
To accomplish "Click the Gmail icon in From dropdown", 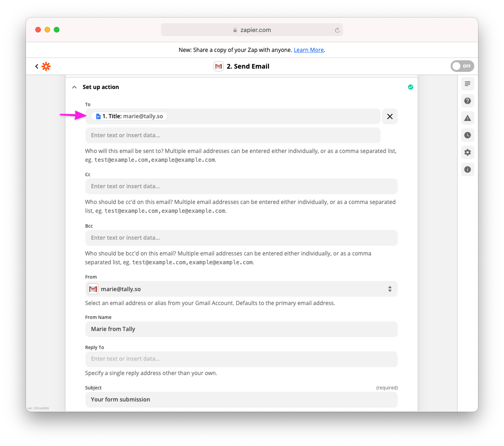I will click(93, 289).
